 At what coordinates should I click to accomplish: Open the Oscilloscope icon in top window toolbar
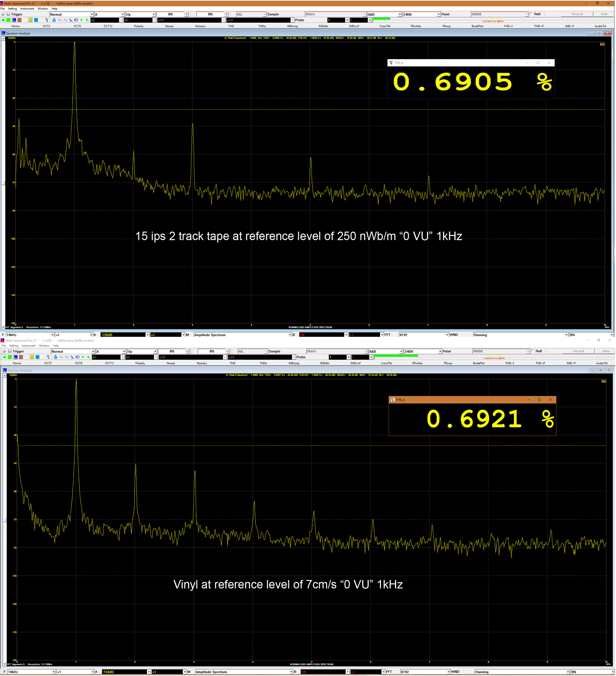click(x=8, y=20)
